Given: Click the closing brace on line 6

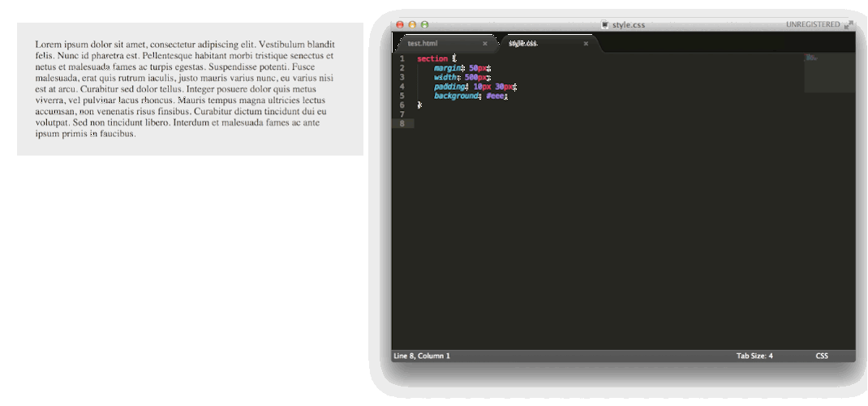Looking at the screenshot, I should click(x=419, y=105).
